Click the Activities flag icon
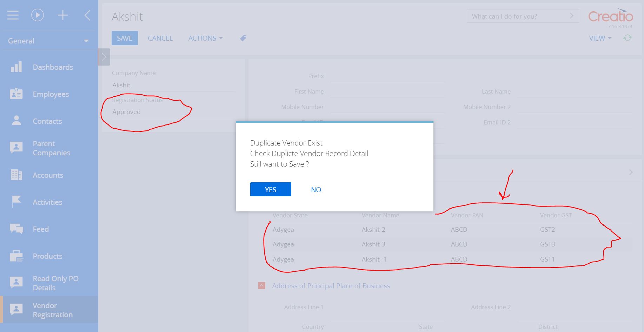Screen dimensions: 644x332 [16, 202]
